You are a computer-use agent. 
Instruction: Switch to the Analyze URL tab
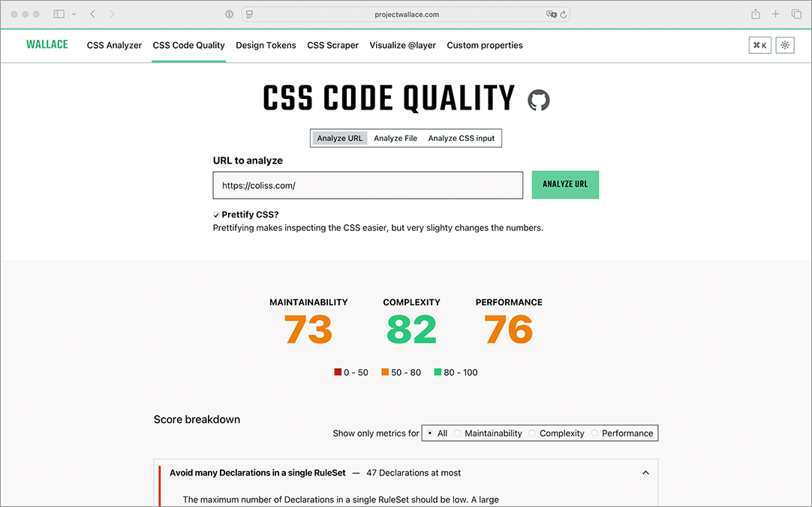coord(340,138)
